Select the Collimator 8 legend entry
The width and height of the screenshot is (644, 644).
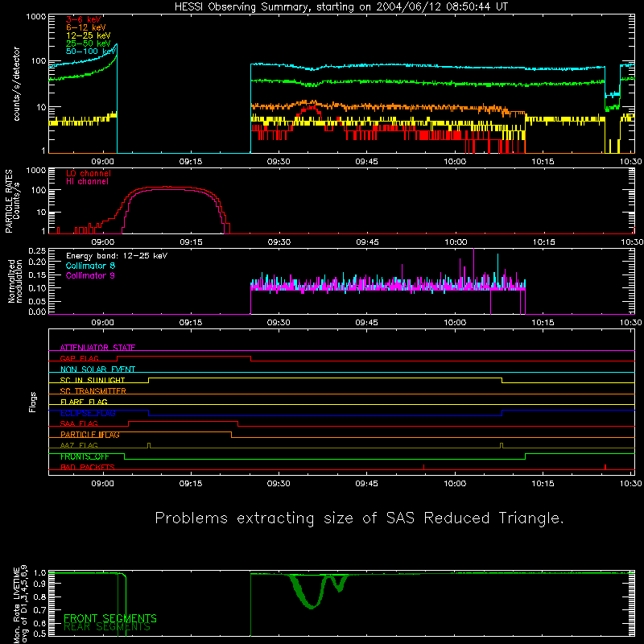pyautogui.click(x=90, y=266)
